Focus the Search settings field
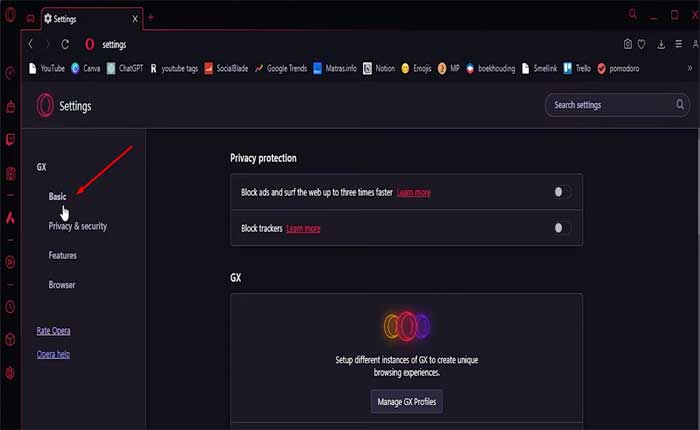The width and height of the screenshot is (700, 430). pos(617,105)
